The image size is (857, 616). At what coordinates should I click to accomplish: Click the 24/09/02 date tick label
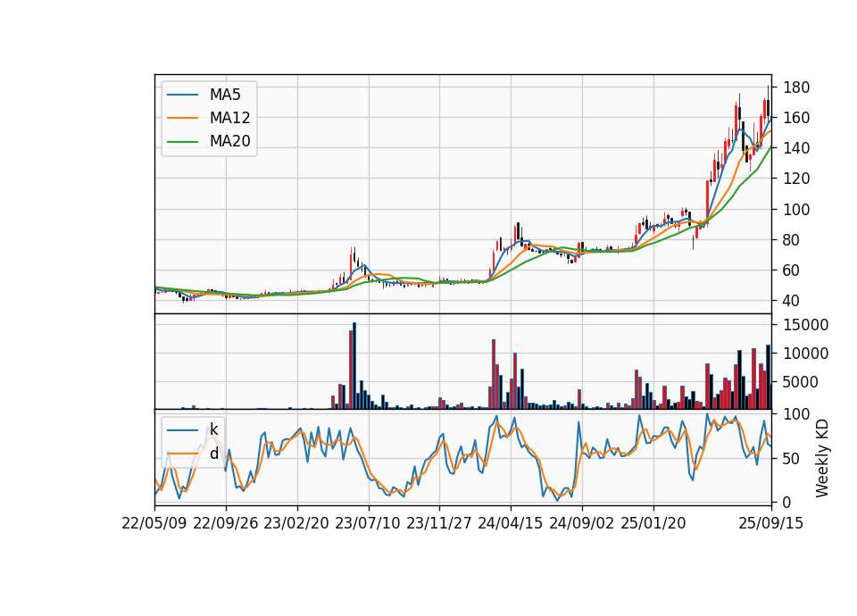pos(581,523)
